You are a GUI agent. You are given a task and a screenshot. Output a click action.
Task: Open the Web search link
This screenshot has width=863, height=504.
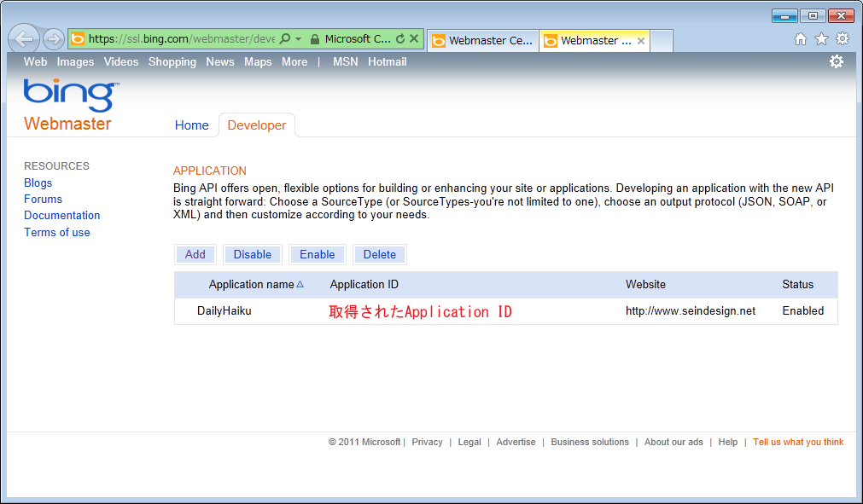pyautogui.click(x=35, y=62)
